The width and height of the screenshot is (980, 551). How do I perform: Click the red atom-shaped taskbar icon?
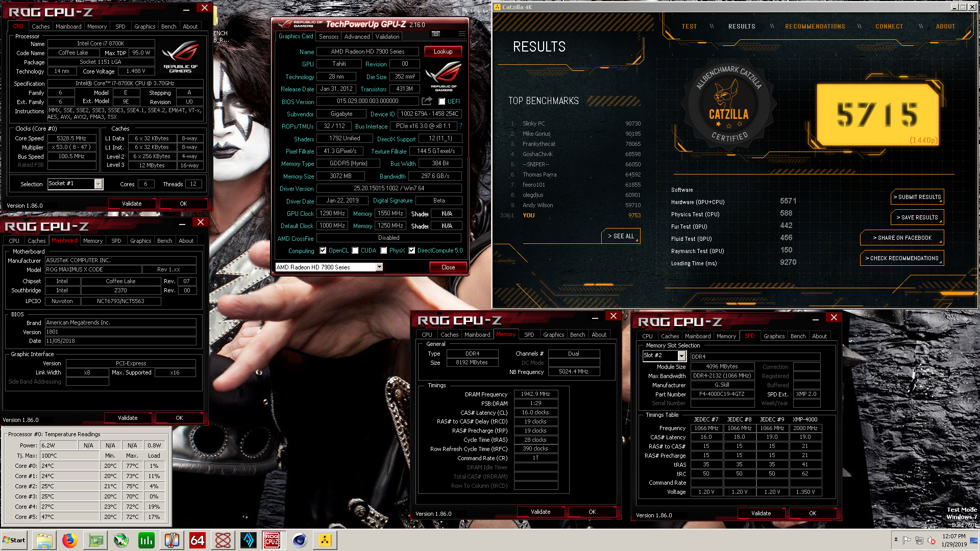click(x=223, y=540)
